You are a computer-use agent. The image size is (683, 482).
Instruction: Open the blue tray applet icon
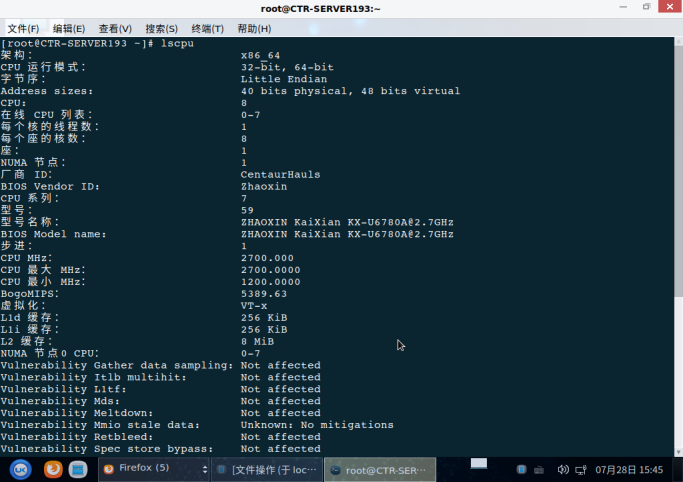pos(521,469)
